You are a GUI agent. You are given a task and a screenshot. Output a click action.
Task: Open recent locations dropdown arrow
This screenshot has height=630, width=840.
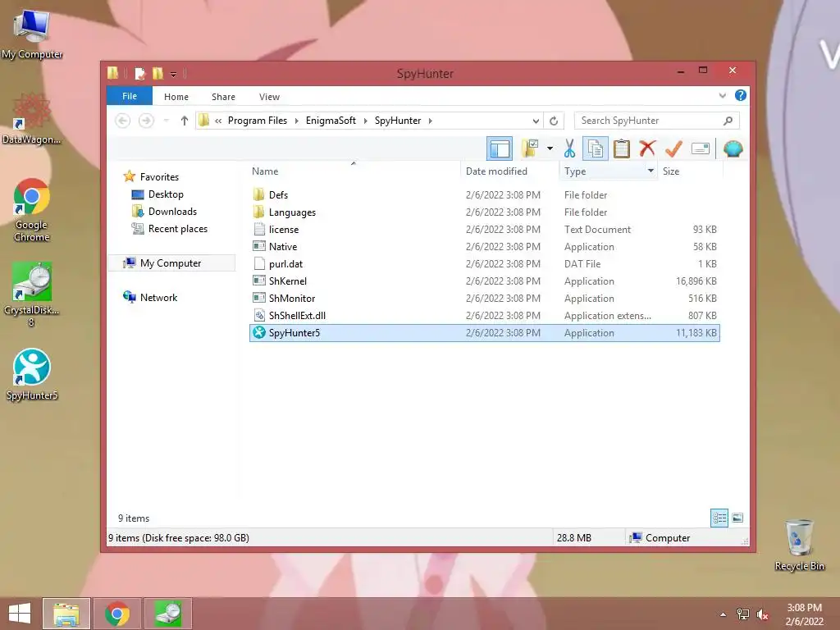[x=166, y=121]
